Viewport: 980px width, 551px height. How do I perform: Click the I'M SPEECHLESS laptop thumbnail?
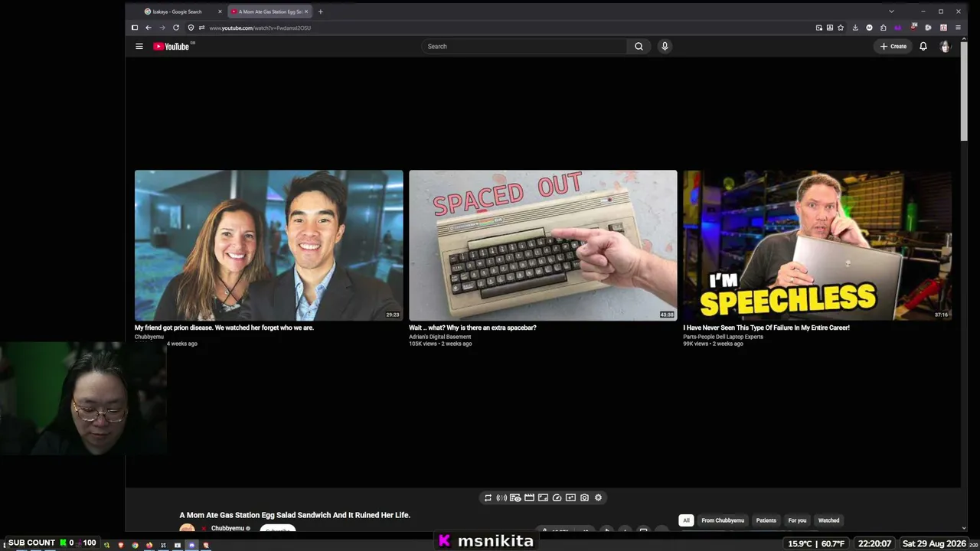(817, 245)
